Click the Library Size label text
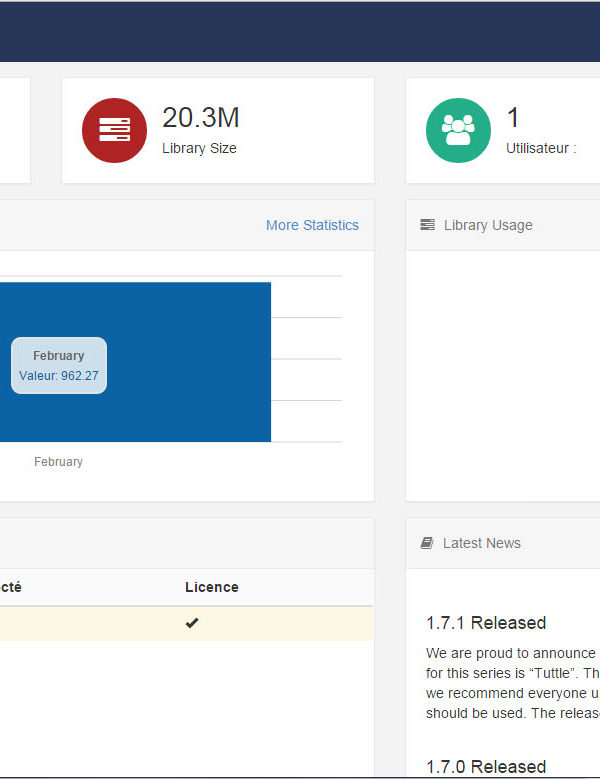 point(199,148)
